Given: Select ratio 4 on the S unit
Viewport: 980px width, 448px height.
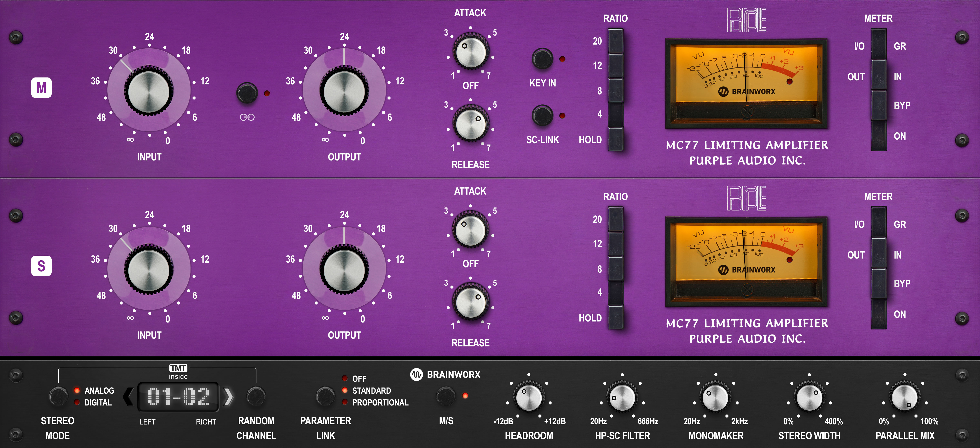Looking at the screenshot, I should tap(616, 293).
